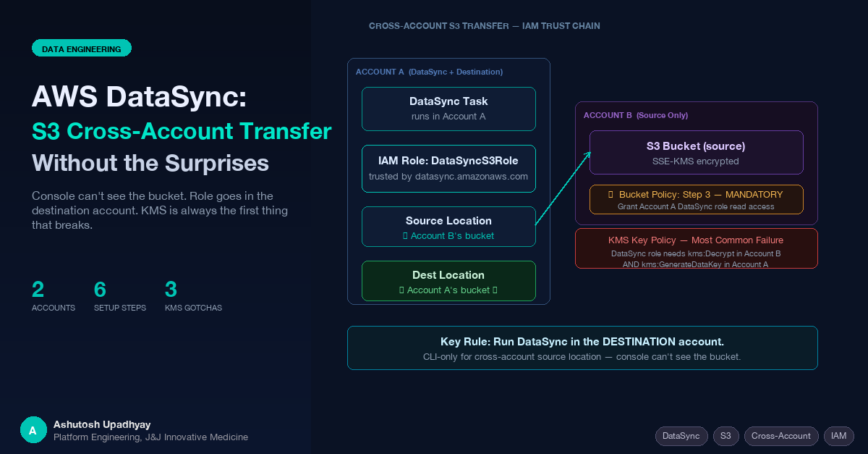Viewport: 868px width, 454px height.
Task: Select the S3 Bucket (source) box
Action: [x=696, y=153]
